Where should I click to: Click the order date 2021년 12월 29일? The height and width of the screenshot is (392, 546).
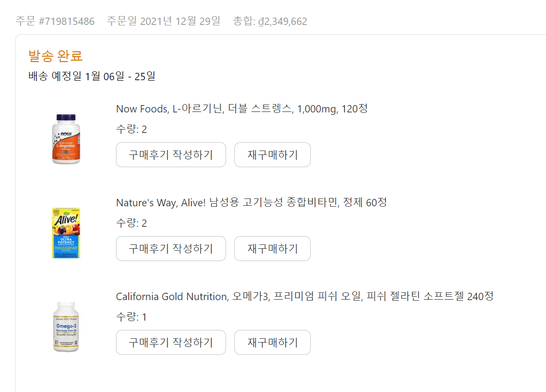[x=163, y=22]
